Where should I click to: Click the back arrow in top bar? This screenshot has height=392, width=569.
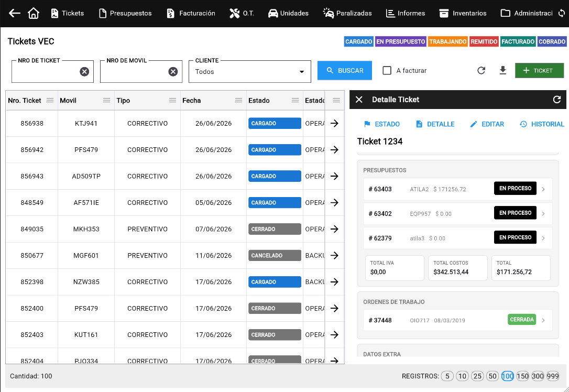tap(15, 14)
